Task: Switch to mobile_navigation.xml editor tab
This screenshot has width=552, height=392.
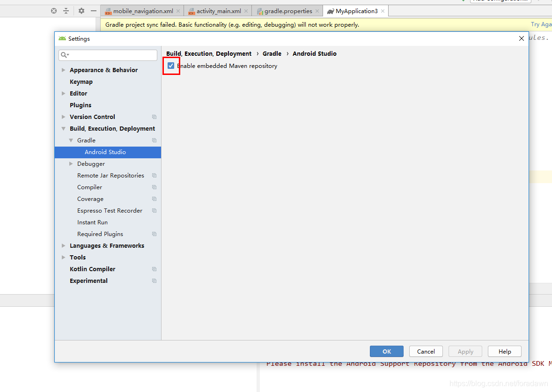Action: (x=143, y=11)
